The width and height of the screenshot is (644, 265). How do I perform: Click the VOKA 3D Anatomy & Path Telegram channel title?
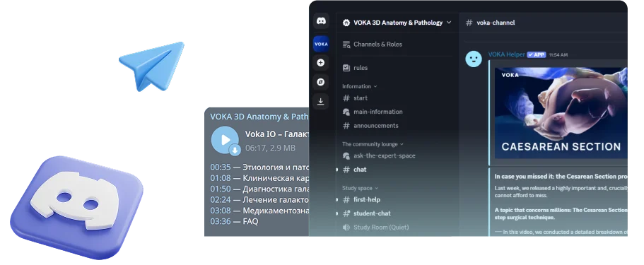tap(259, 117)
